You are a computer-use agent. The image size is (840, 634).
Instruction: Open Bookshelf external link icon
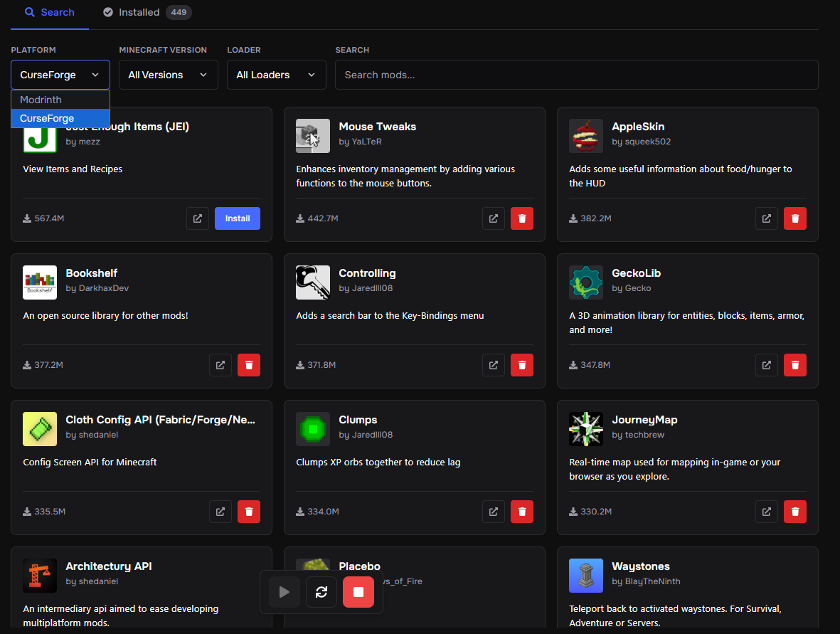click(220, 365)
